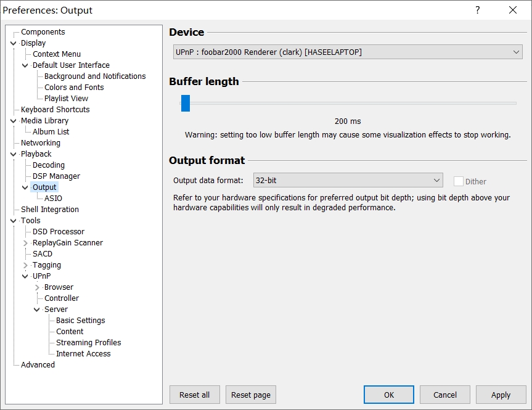The width and height of the screenshot is (532, 410).
Task: Select Colors and Fonts page
Action: (x=74, y=88)
